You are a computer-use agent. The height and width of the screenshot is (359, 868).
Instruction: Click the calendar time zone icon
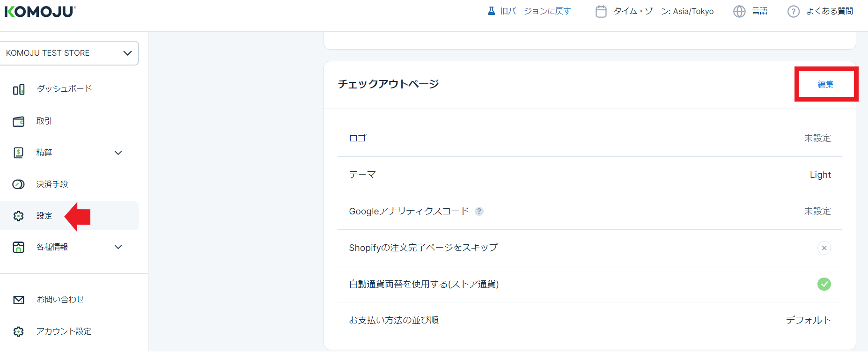point(601,11)
